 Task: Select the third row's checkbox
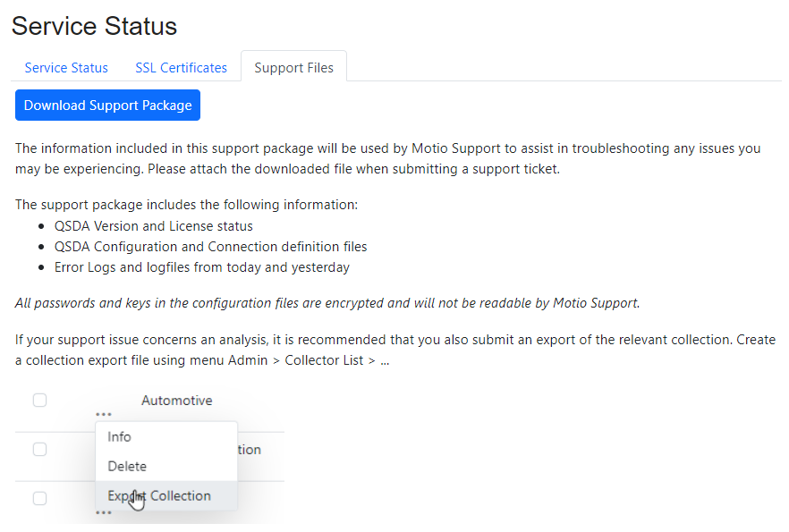tap(39, 498)
